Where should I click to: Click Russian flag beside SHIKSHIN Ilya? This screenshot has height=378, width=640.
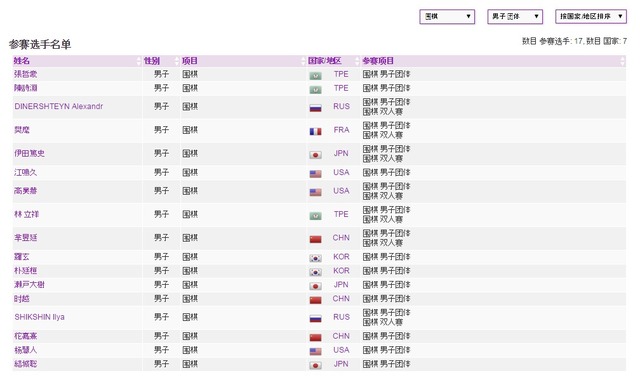[315, 318]
